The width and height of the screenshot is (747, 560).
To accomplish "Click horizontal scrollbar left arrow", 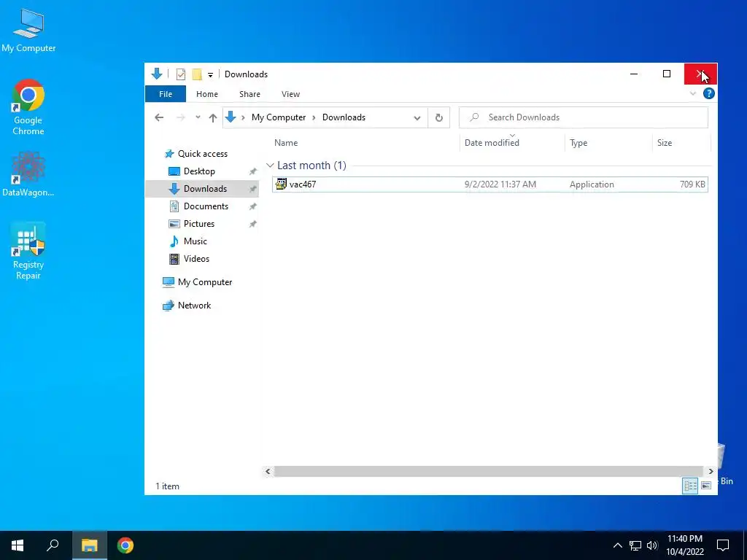I will (268, 472).
